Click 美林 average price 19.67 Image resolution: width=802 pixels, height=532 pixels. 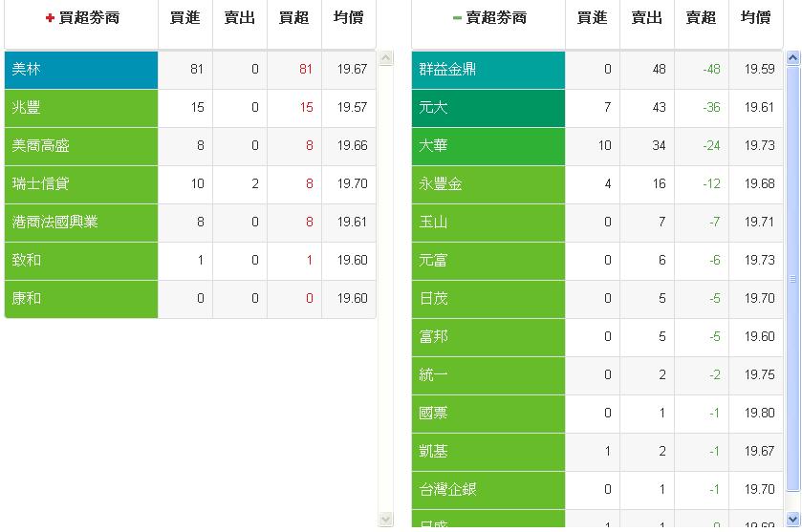click(352, 69)
